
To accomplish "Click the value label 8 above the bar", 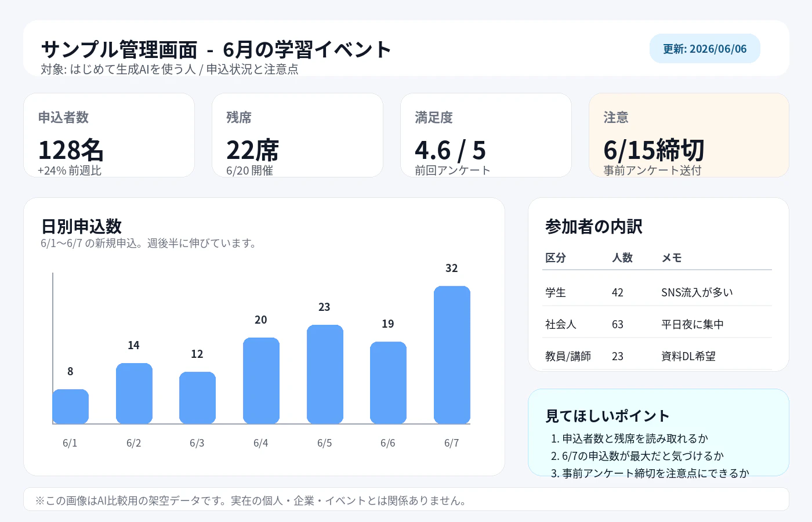I will tap(70, 371).
